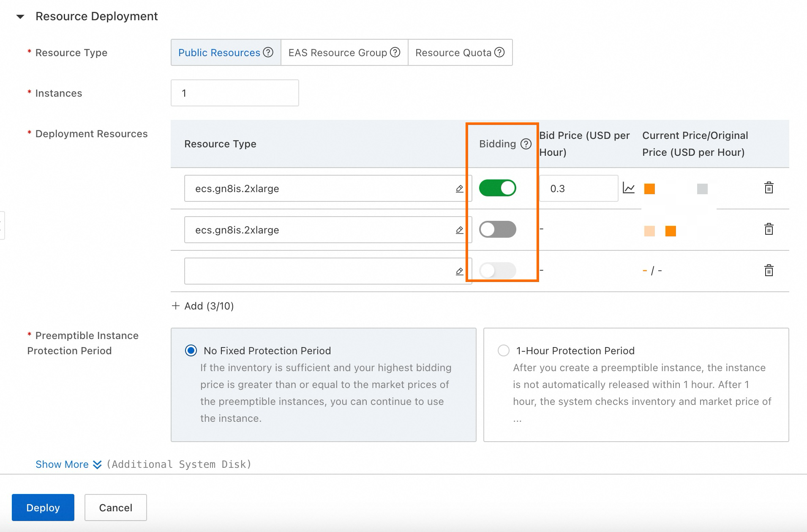The image size is (807, 532).
Task: Disable bidding on the first resource row
Action: click(497, 188)
